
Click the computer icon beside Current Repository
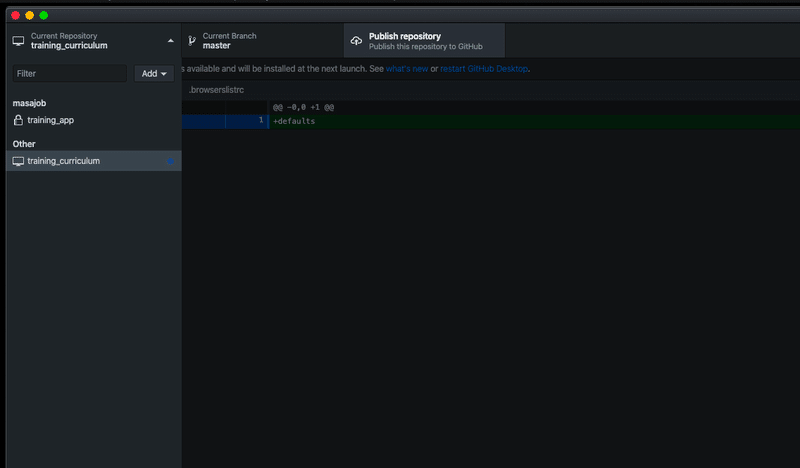click(18, 41)
